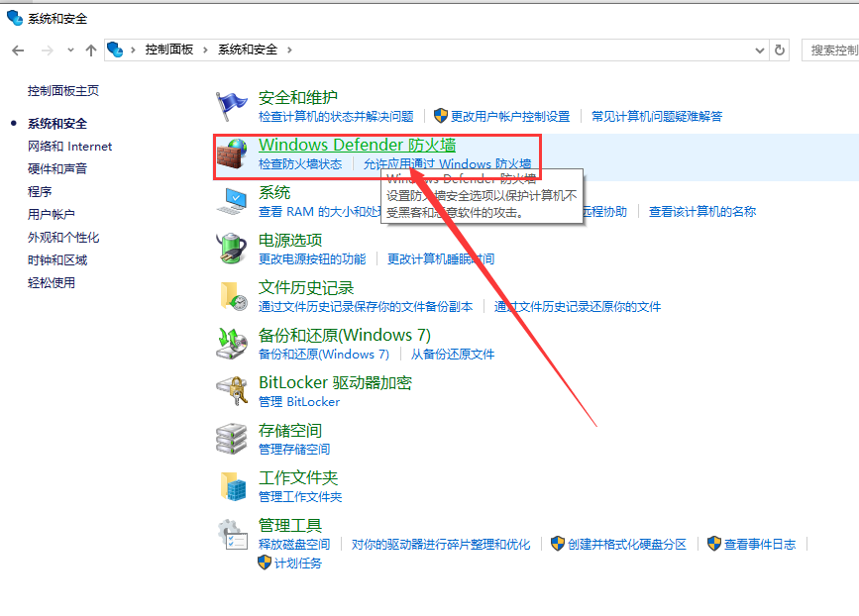
Task: Open the 存储空间 heading link
Action: tap(290, 431)
